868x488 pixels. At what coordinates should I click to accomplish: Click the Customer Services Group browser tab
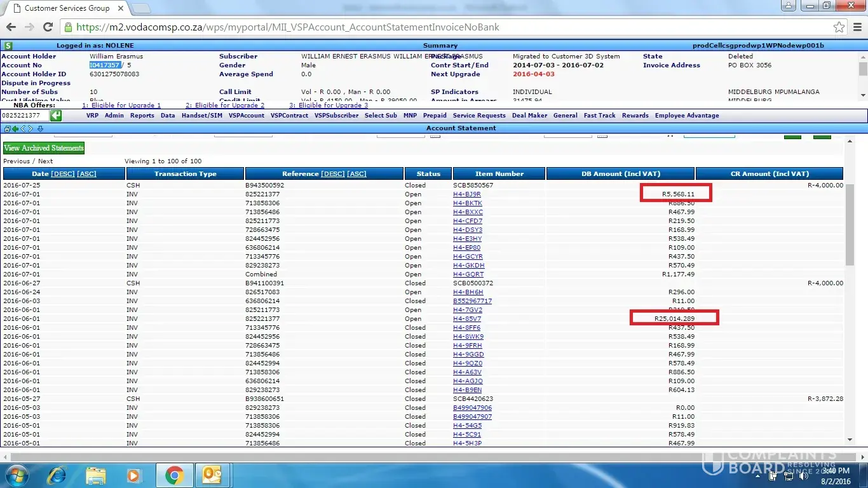tap(67, 8)
